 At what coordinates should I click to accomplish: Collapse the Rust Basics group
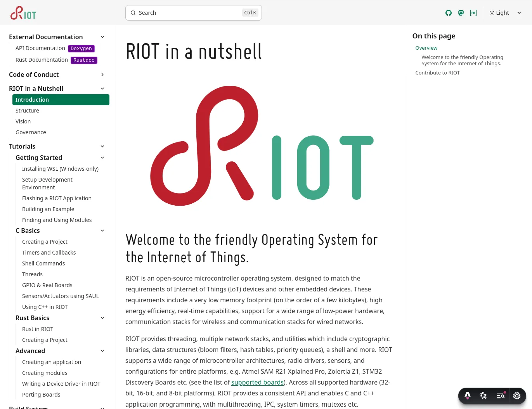point(102,318)
